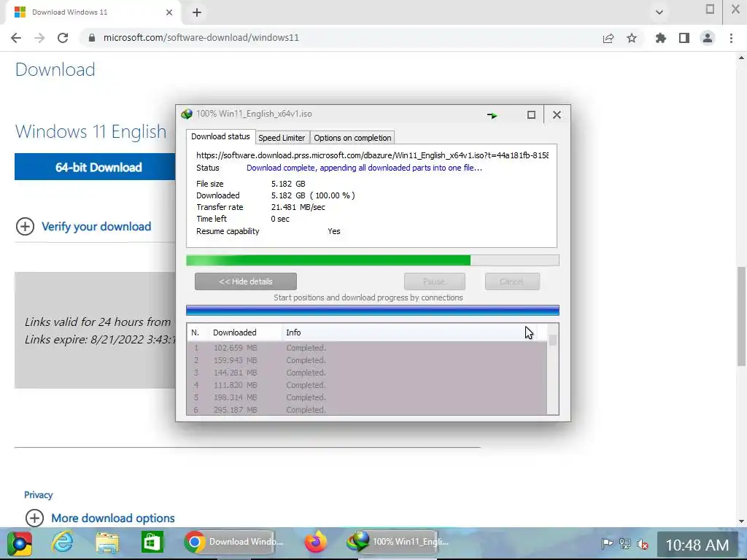Viewport: 747px width, 560px height.
Task: Reload the Microsoft download page
Action: click(x=63, y=38)
